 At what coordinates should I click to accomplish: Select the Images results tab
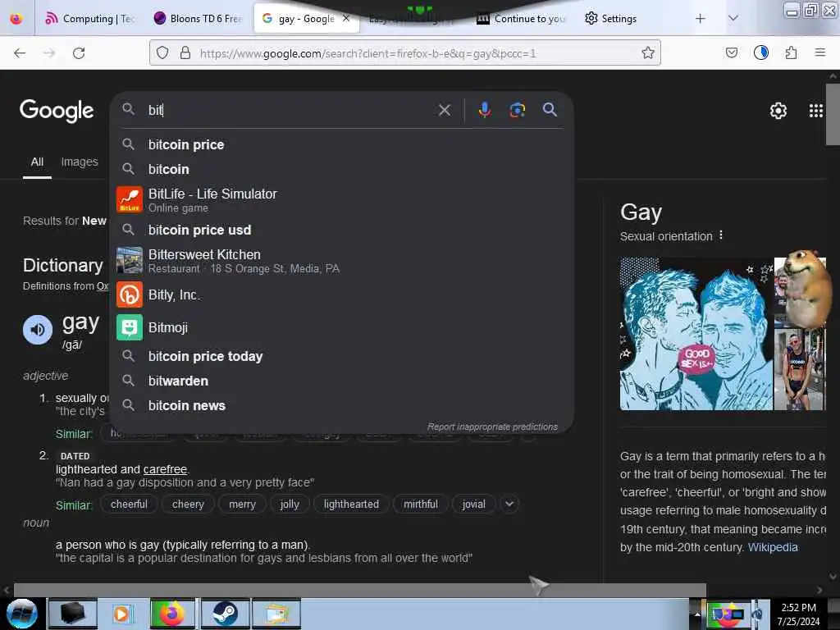coord(80,162)
